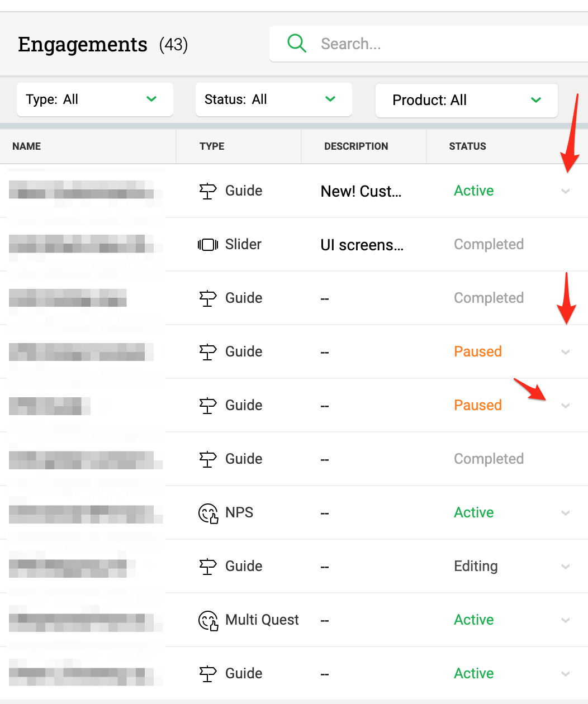Screen dimensions: 588x704
Task: Click the green search magnifier icon
Action: [x=297, y=43]
